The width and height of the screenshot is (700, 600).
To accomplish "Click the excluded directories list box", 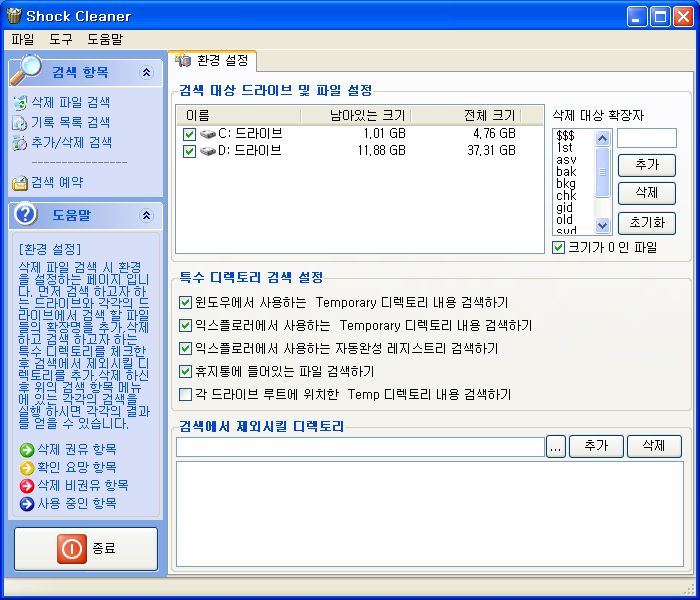I will [x=430, y=514].
